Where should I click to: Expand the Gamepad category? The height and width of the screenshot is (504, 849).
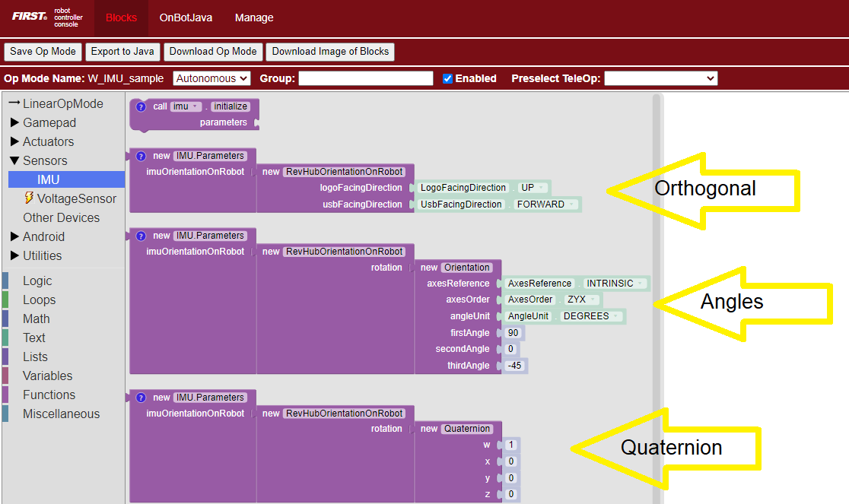(15, 122)
